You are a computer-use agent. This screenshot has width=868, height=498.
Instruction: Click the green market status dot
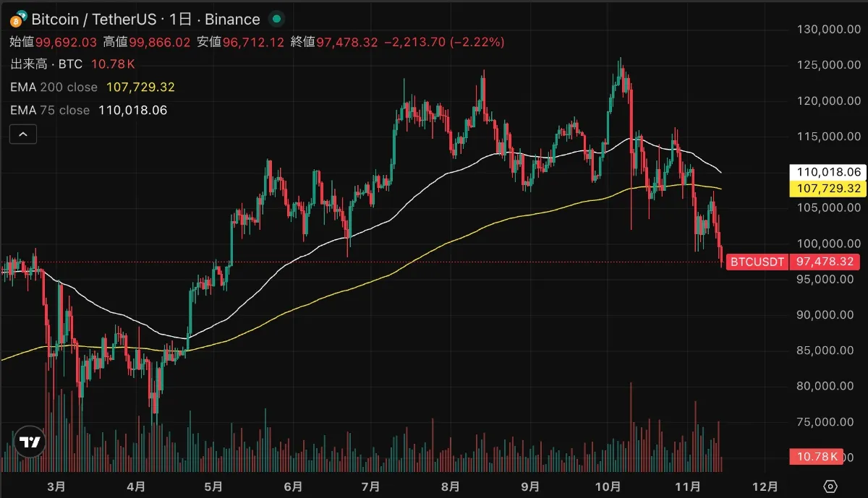(276, 20)
